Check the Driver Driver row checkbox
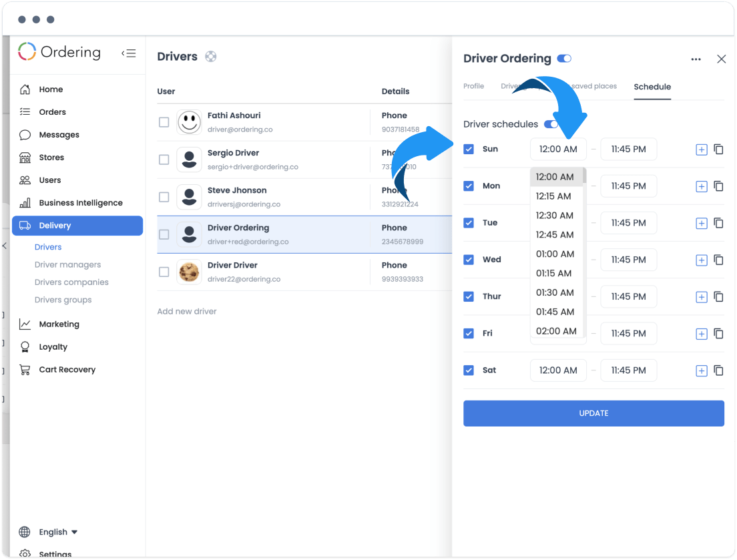Image resolution: width=737 pixels, height=560 pixels. (164, 272)
